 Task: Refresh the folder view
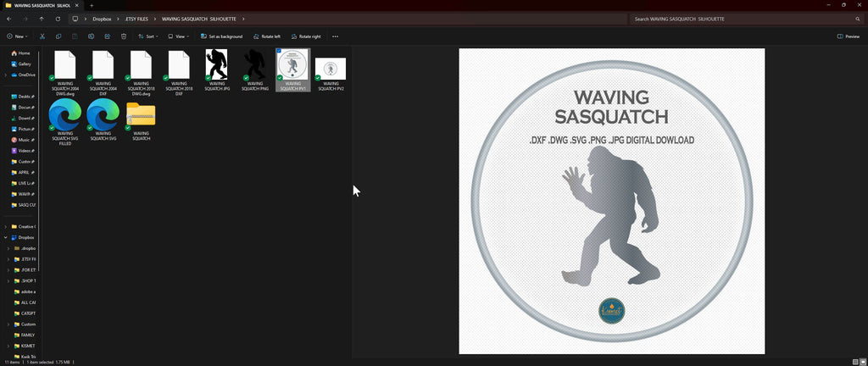pyautogui.click(x=58, y=19)
